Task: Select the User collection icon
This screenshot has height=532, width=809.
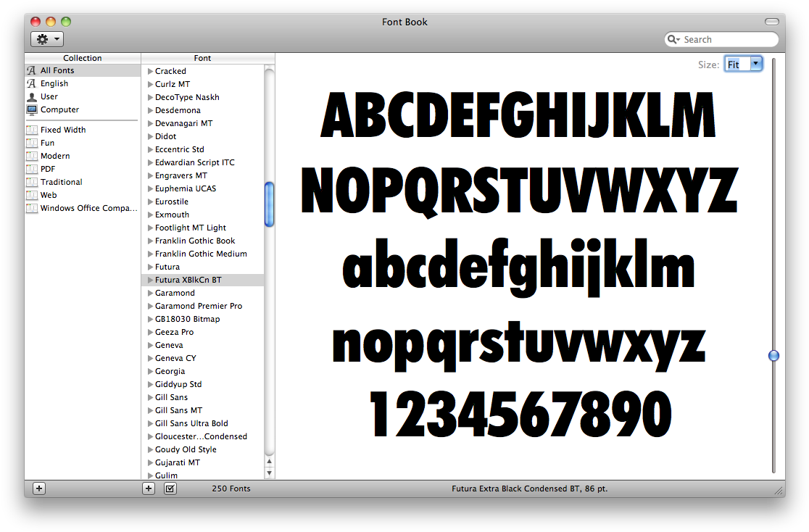Action: click(32, 96)
